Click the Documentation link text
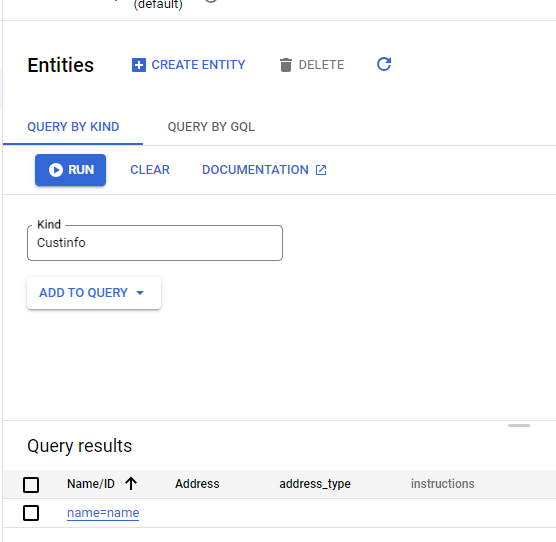The width and height of the screenshot is (556, 542). (x=255, y=170)
